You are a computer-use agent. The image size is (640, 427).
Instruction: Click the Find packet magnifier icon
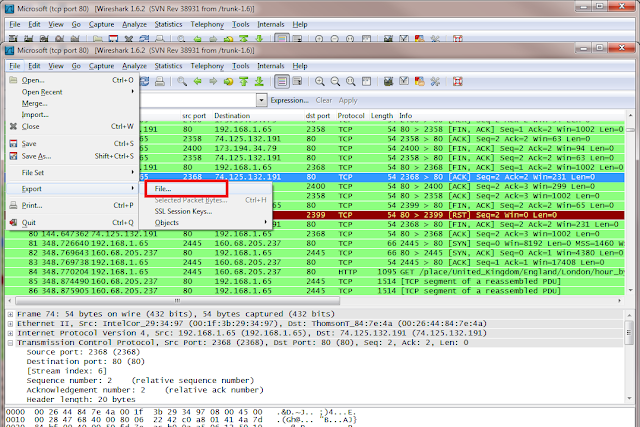click(x=182, y=81)
